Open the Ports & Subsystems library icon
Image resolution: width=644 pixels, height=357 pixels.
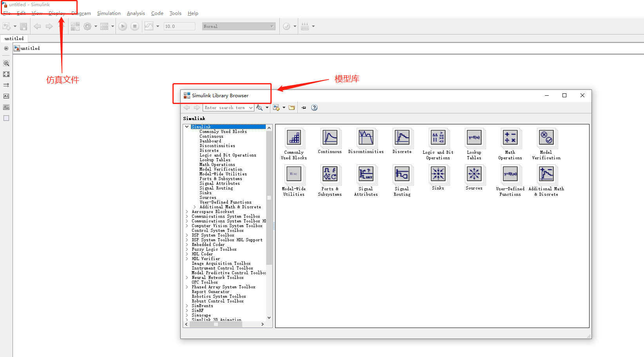[330, 174]
